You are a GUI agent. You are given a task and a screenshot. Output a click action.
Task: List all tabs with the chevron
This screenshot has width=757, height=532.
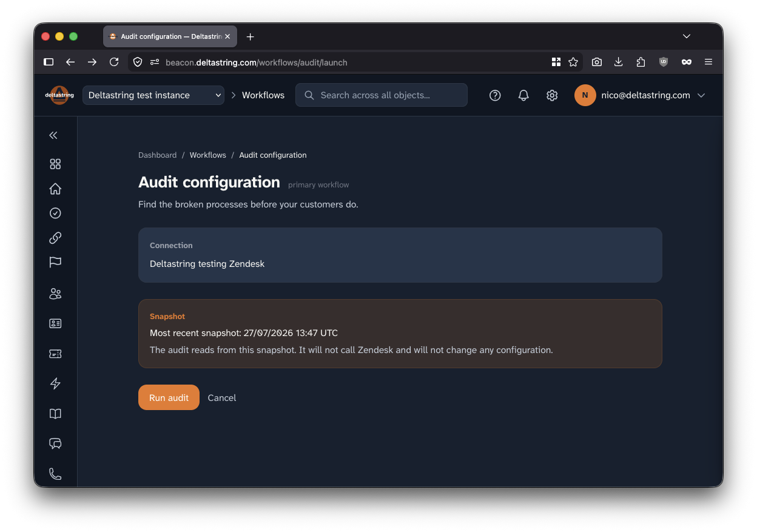[x=687, y=36]
